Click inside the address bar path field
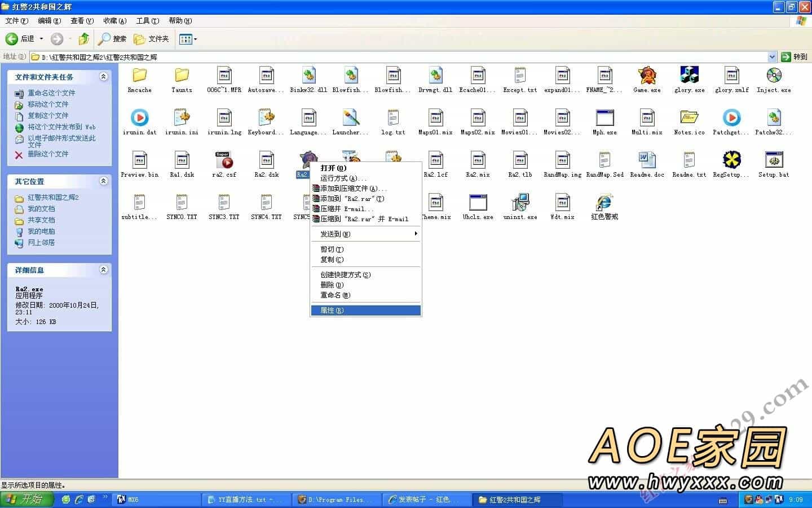 [395, 57]
